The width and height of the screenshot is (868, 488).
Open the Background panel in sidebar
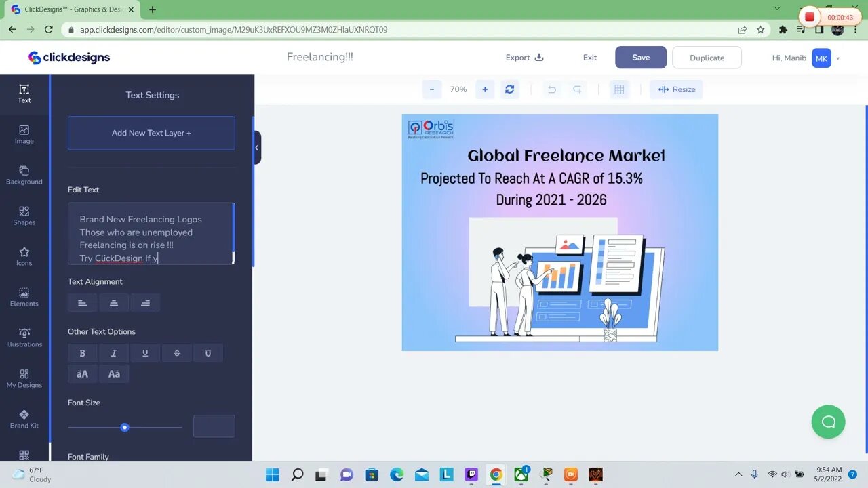tap(24, 176)
